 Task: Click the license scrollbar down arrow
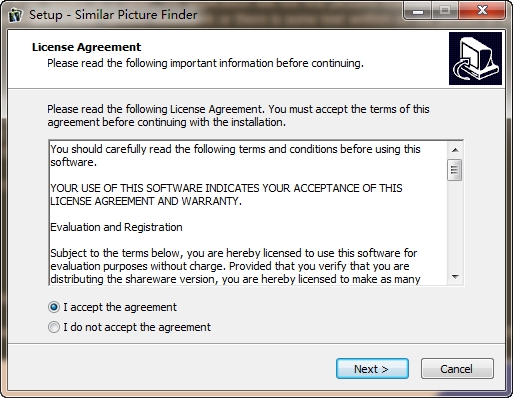click(455, 277)
